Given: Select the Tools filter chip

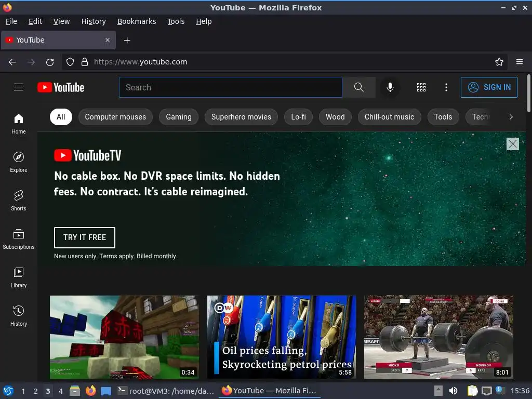Looking at the screenshot, I should click(443, 117).
